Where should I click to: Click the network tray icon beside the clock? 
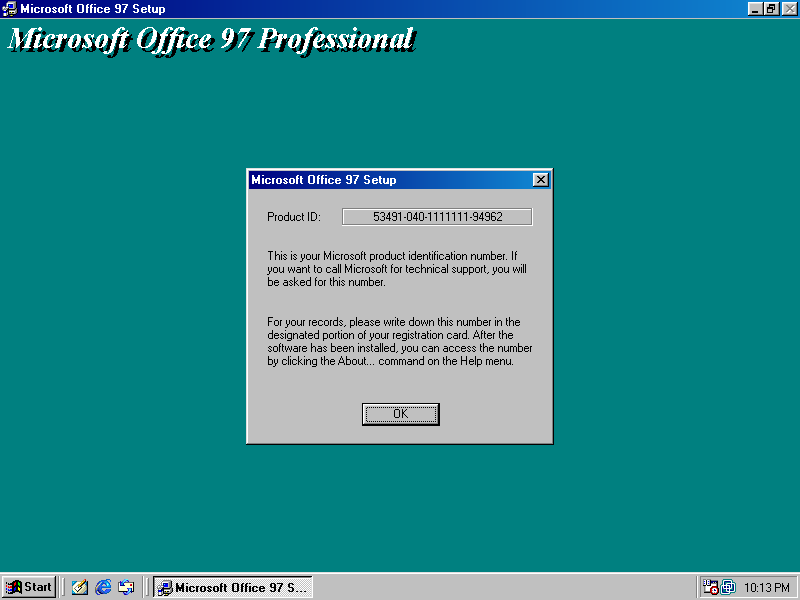point(728,587)
